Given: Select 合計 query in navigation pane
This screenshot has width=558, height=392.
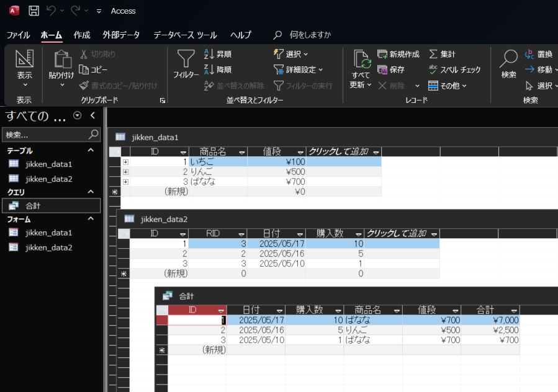Looking at the screenshot, I should coord(52,205).
